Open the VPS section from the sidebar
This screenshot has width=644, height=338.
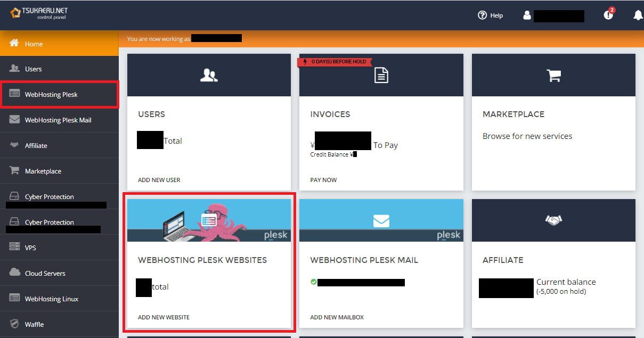pyautogui.click(x=14, y=248)
